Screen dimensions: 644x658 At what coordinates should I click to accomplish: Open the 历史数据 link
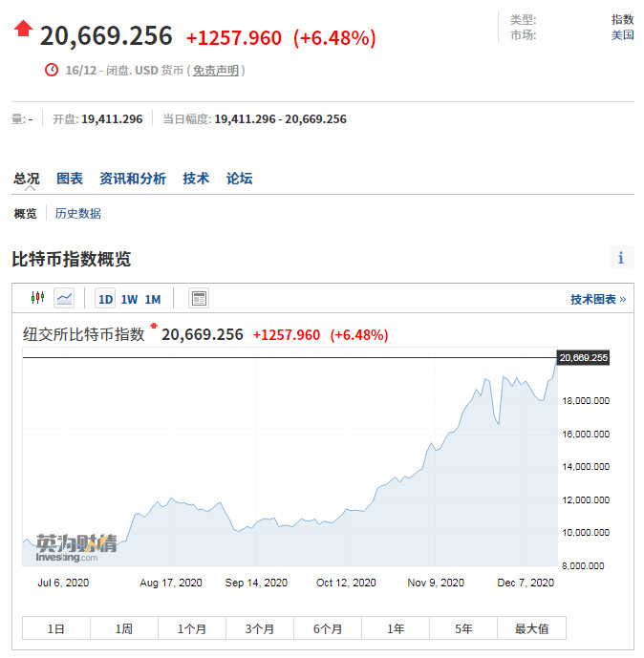(78, 214)
